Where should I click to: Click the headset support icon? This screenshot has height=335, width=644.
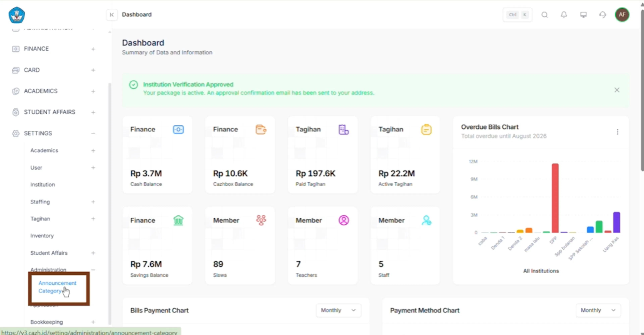603,15
